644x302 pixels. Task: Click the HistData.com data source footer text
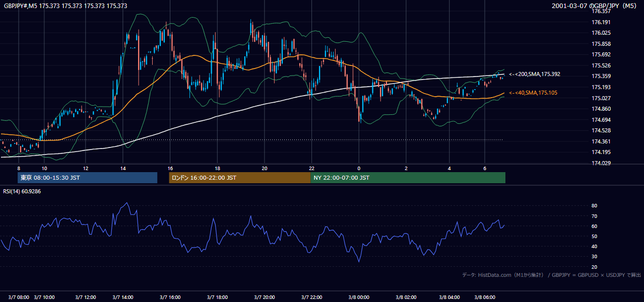552,275
